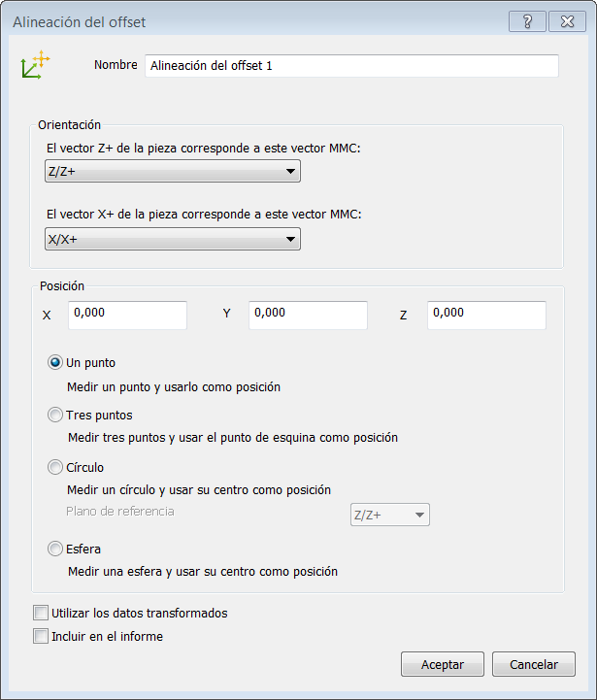The image size is (597, 700).
Task: Open the X+ vector dropdown
Action: point(173,239)
